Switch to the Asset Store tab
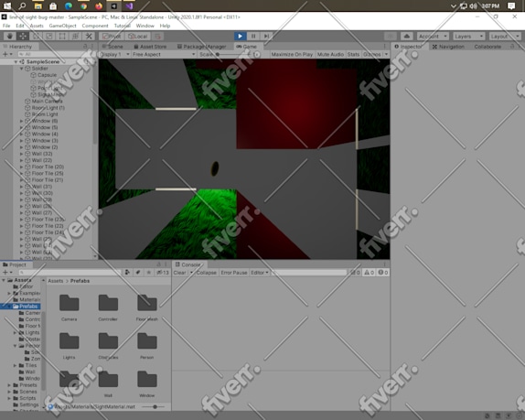 (x=150, y=47)
